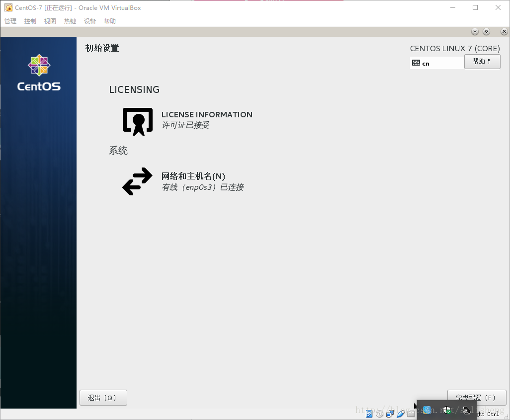Click the hard disk activity status icon
Viewport: 510px width, 420px height.
tap(369, 414)
